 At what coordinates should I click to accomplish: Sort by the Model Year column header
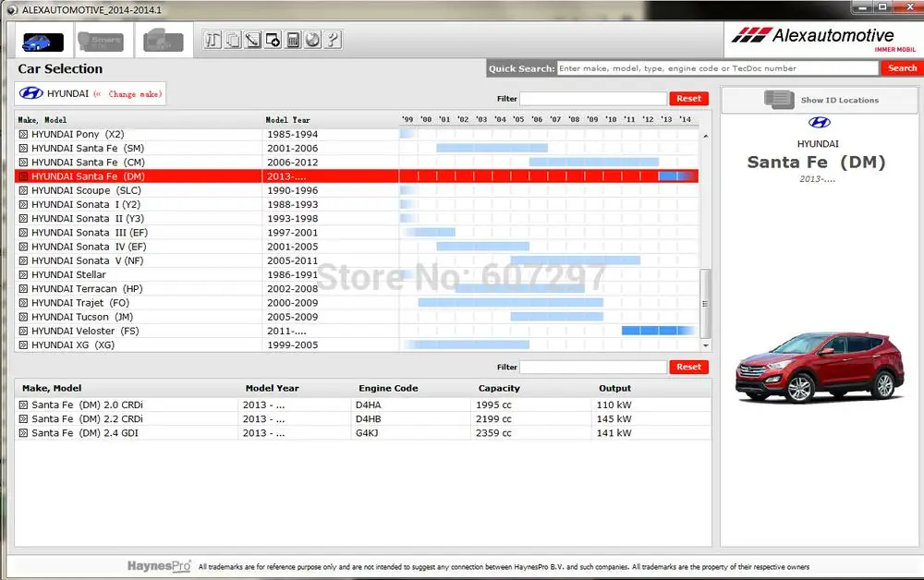(273, 388)
